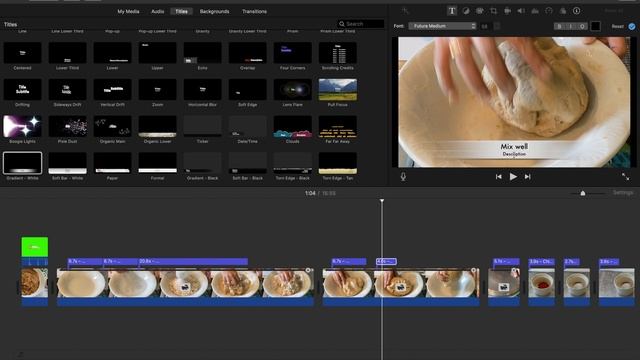Image resolution: width=640 pixels, height=360 pixels.
Task: Open the black text color swatch
Action: (596, 26)
